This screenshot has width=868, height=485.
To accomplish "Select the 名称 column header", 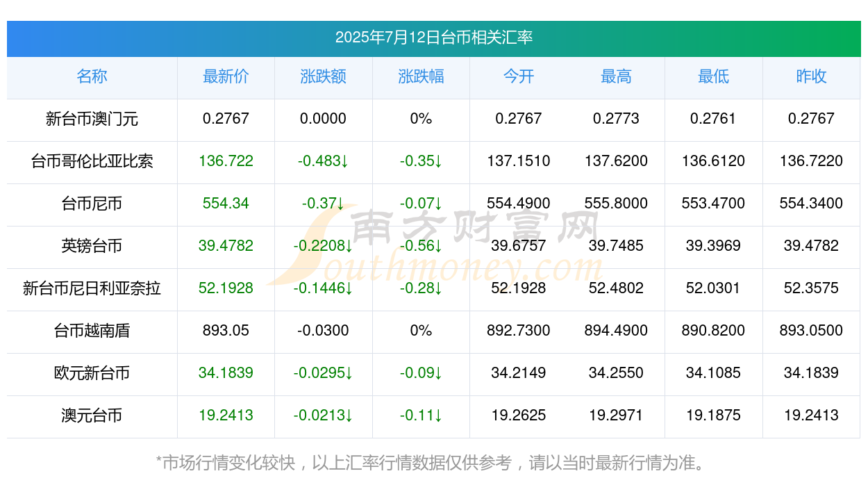I will (x=92, y=76).
